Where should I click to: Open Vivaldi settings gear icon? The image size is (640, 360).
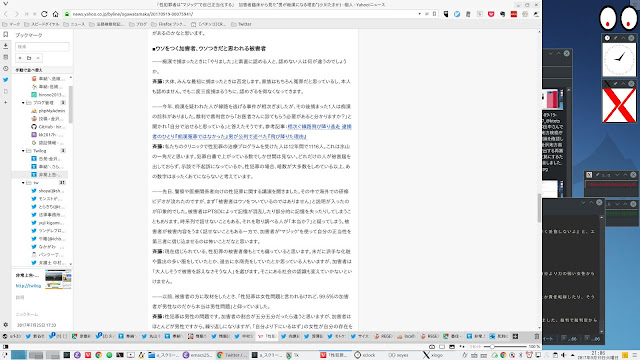(6, 325)
